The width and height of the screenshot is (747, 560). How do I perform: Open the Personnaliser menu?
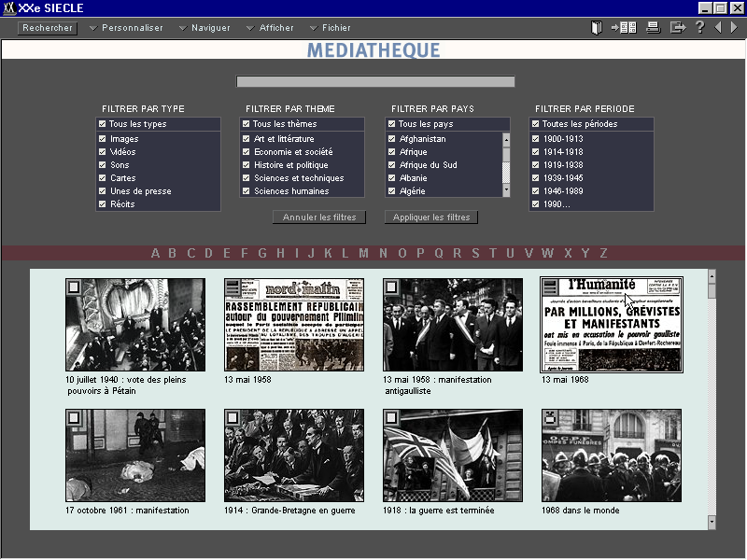click(126, 28)
